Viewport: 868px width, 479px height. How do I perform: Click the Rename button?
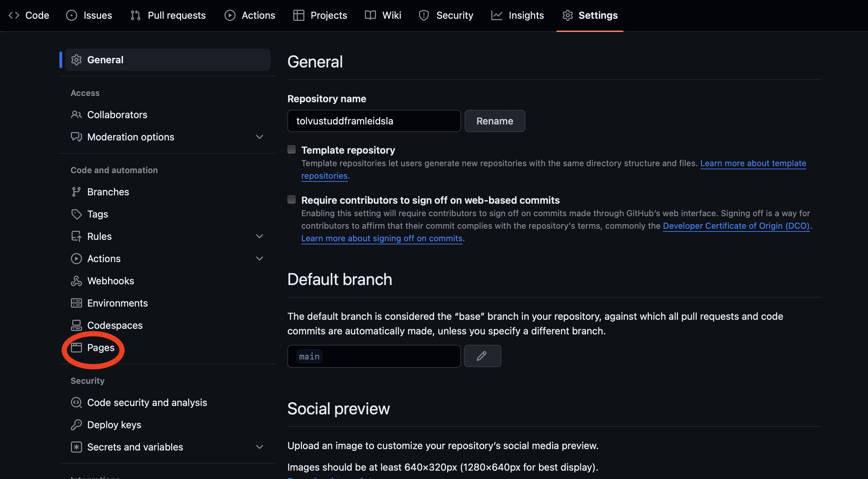[x=495, y=121]
